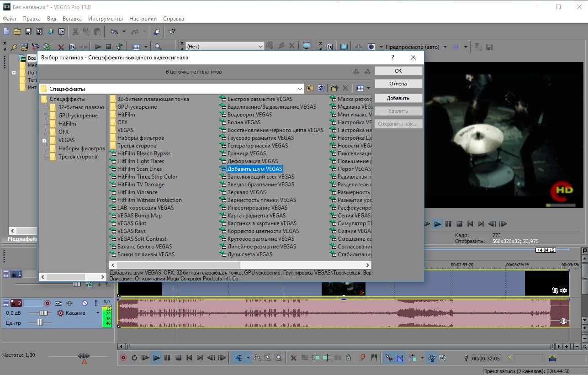
Task: Create a new project with the blank page icon
Action: click(6, 32)
